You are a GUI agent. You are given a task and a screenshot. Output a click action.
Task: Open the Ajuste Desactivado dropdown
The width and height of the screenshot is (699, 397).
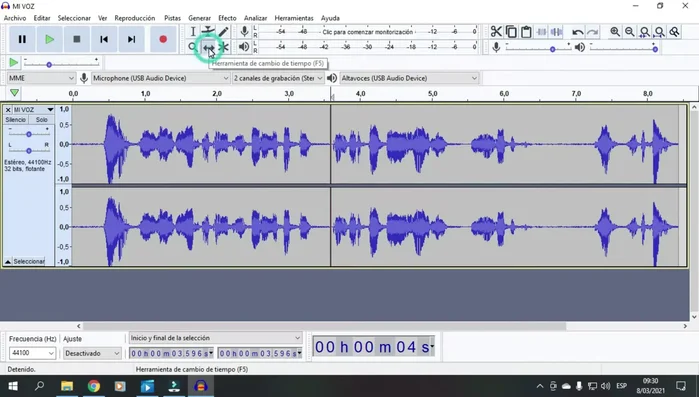coord(92,353)
